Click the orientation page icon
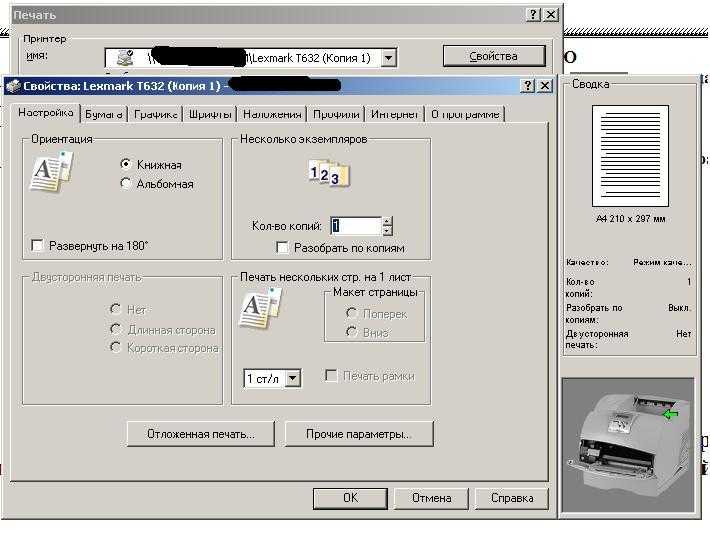The height and width of the screenshot is (536, 710). point(51,172)
